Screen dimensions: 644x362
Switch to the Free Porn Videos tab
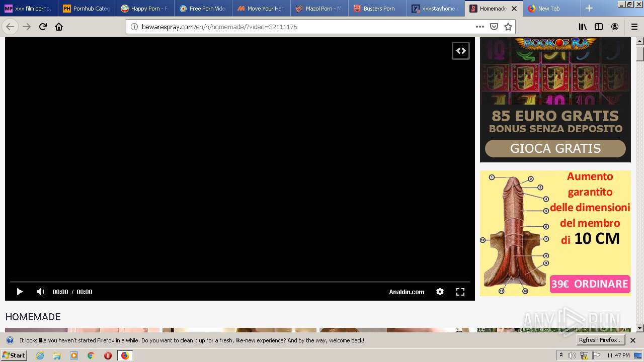[203, 9]
